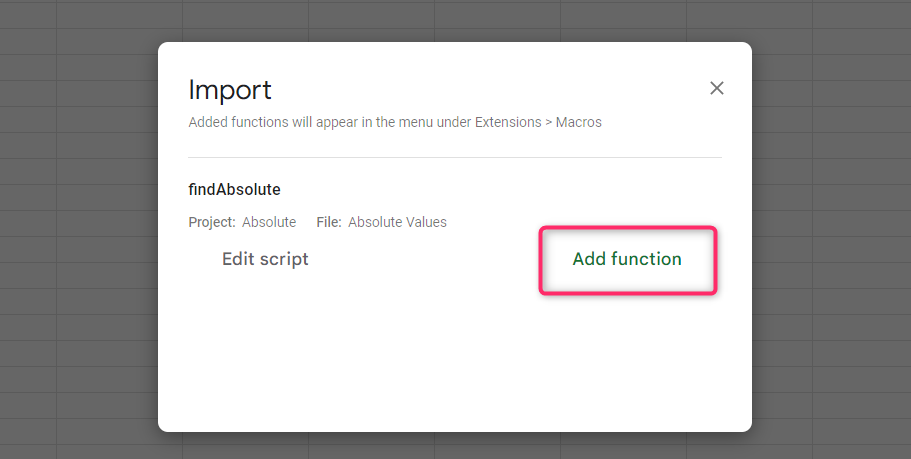Click the file name 'Absolute Values'

click(397, 222)
